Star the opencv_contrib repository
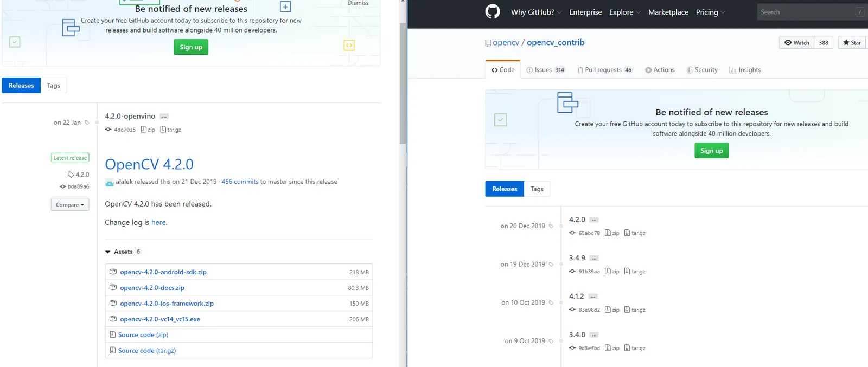This screenshot has width=868, height=367. click(853, 42)
